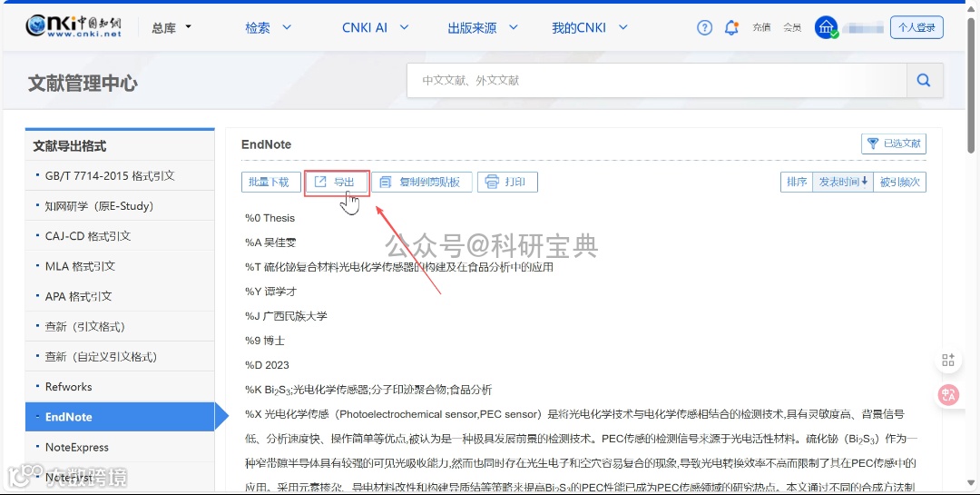Click the institution account avatar icon
The width and height of the screenshot is (980, 495).
(827, 27)
